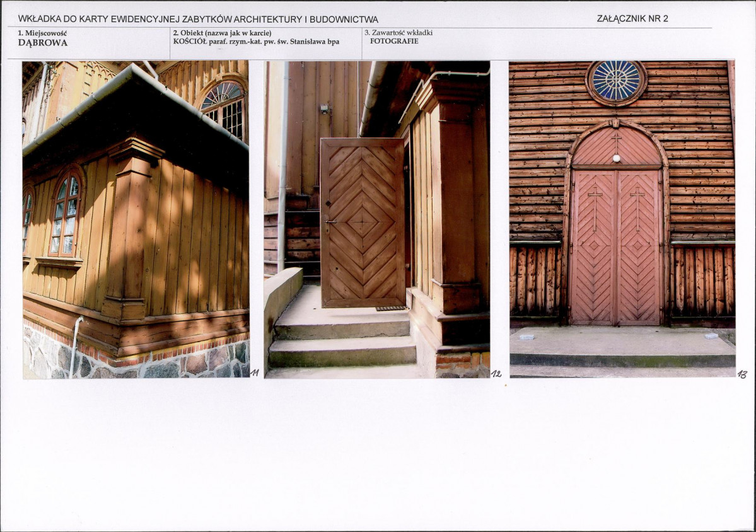
Task: Select the '3. Zawartość wkładki' label
Action: (398, 33)
